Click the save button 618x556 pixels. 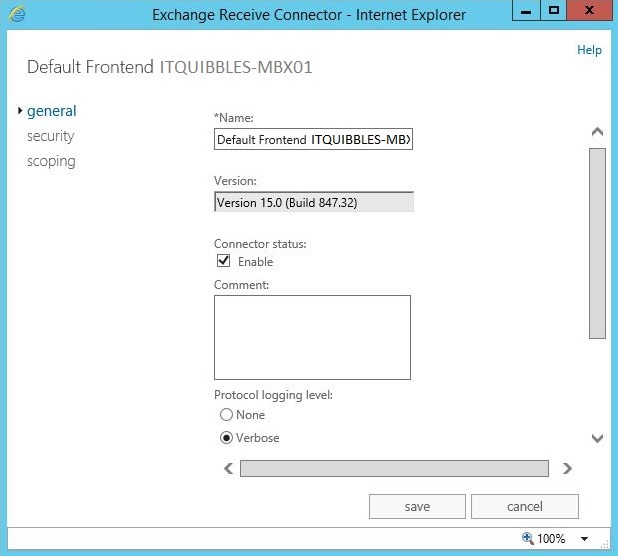417,506
